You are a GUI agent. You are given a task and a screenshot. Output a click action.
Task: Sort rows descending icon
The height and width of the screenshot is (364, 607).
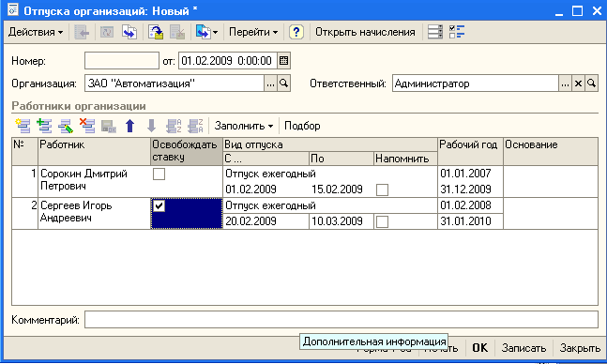[195, 126]
